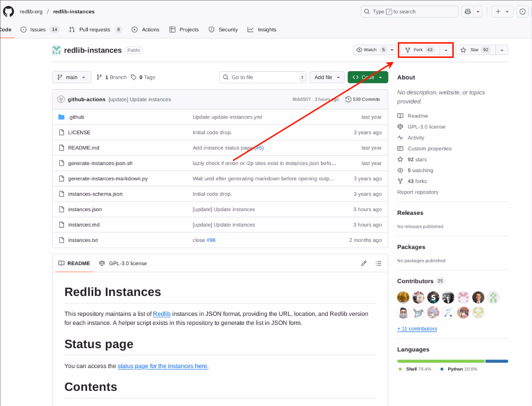The image size is (532, 406).
Task: Open the .github folder
Action: 76,117
